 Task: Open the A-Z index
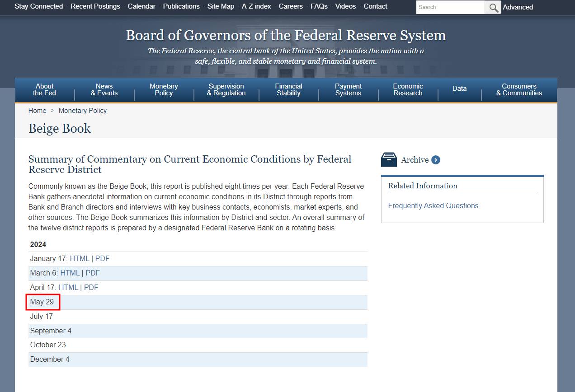coord(256,6)
